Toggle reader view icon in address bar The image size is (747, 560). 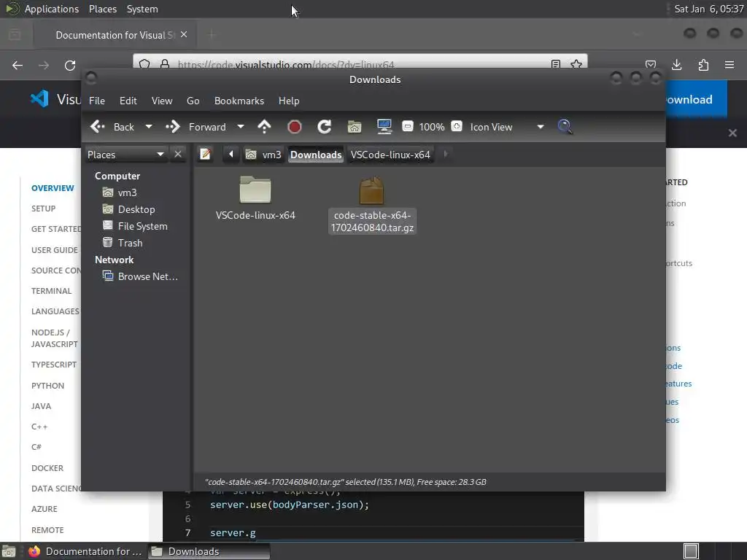(555, 64)
